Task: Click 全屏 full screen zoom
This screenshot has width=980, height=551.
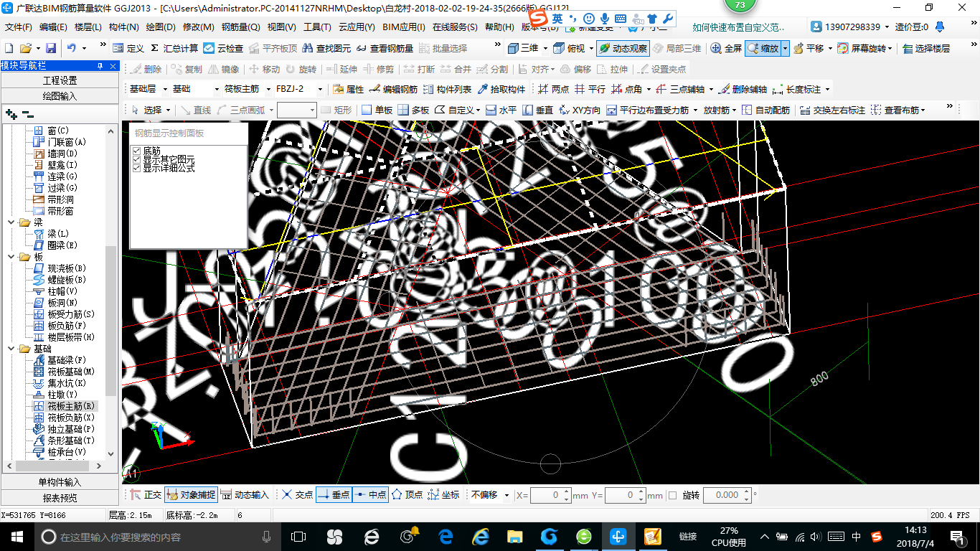Action: coord(726,48)
